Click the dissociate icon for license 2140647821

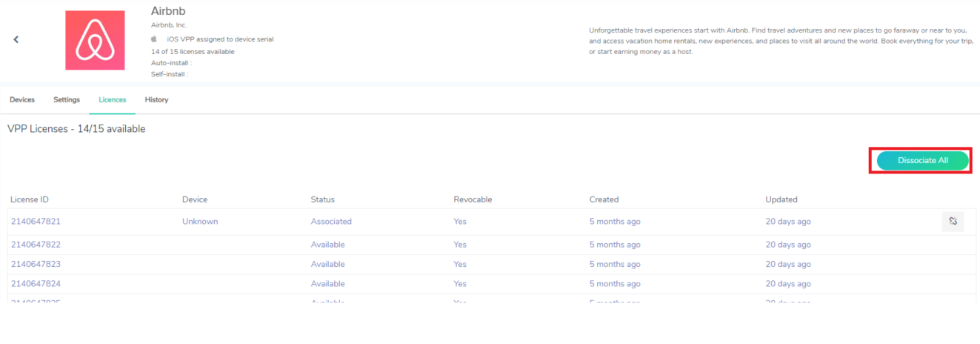tap(953, 221)
